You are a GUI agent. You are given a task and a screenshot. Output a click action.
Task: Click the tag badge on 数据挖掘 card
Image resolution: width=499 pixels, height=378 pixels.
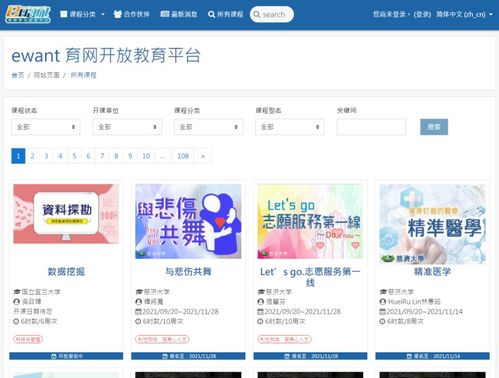(x=28, y=339)
